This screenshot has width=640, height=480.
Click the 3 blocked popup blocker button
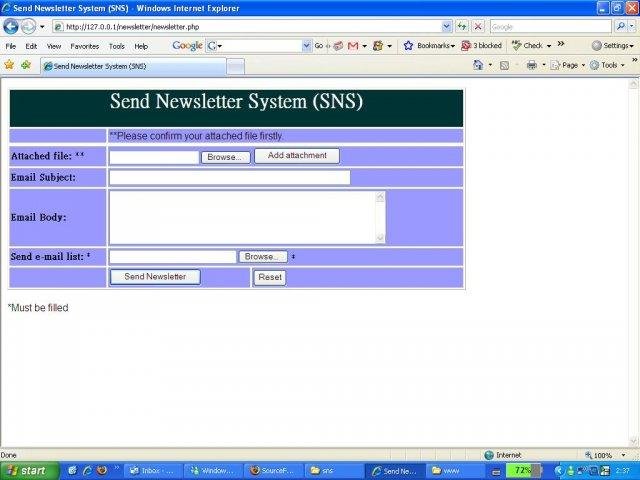481,46
